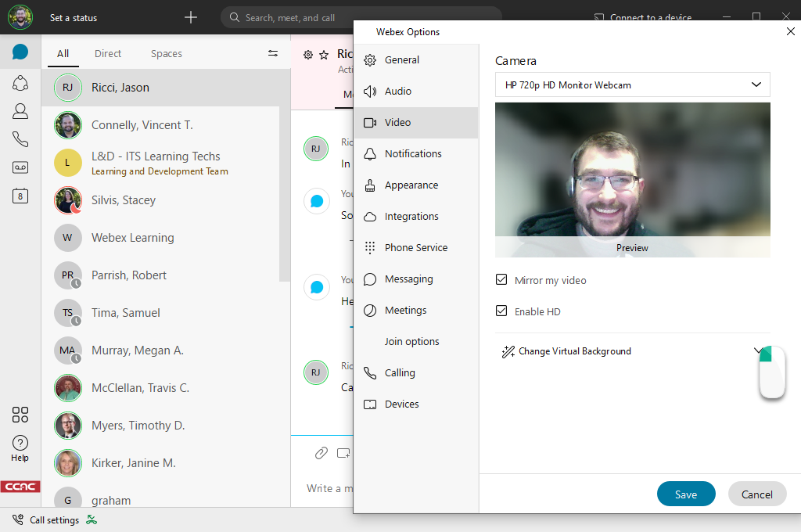Toggle the Mirror my video checkbox

(501, 279)
